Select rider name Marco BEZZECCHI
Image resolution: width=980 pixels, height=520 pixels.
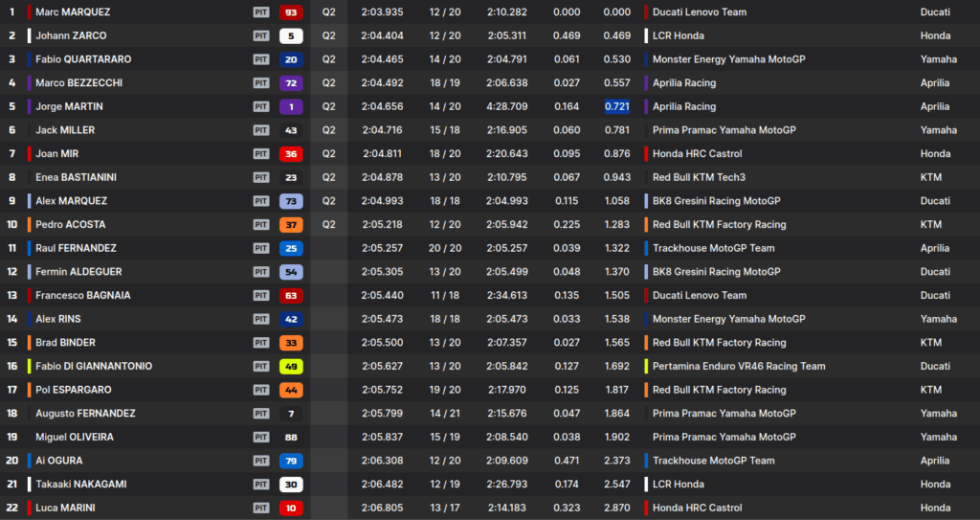click(x=78, y=83)
